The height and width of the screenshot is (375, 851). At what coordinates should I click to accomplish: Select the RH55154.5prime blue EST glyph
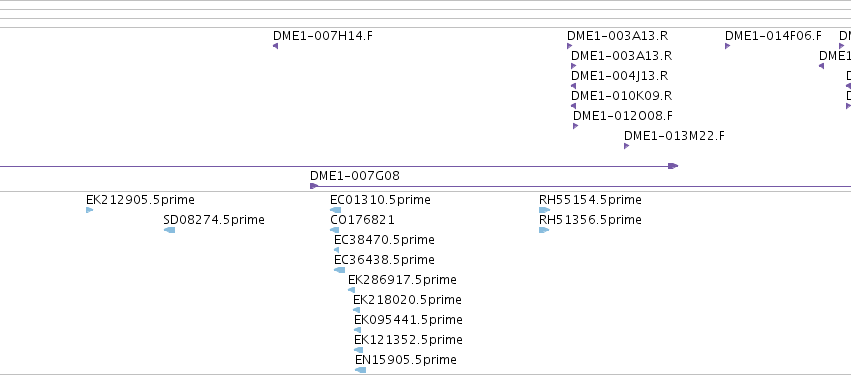[x=544, y=210]
